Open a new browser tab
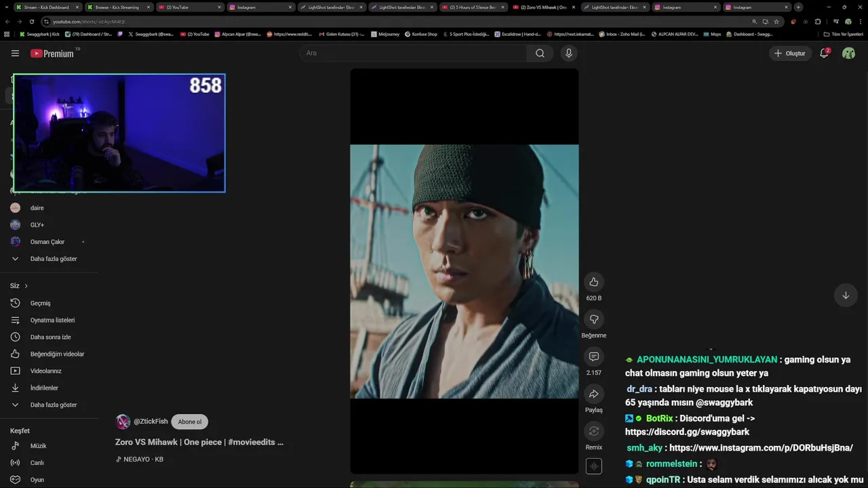Image resolution: width=868 pixels, height=488 pixels. point(798,7)
